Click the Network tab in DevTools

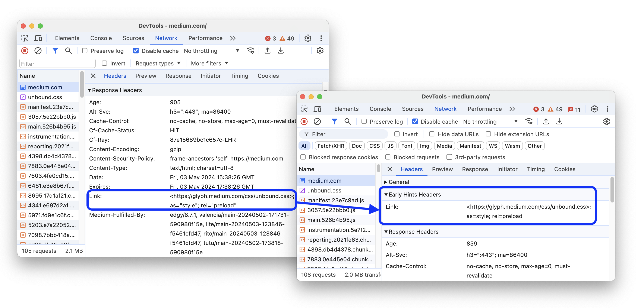click(165, 38)
